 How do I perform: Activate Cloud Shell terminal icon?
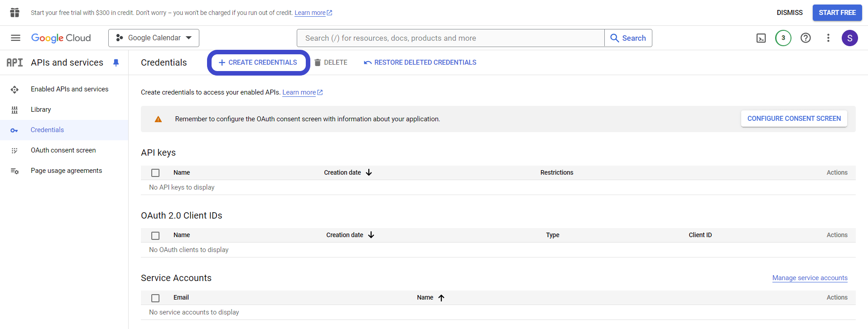pyautogui.click(x=761, y=38)
